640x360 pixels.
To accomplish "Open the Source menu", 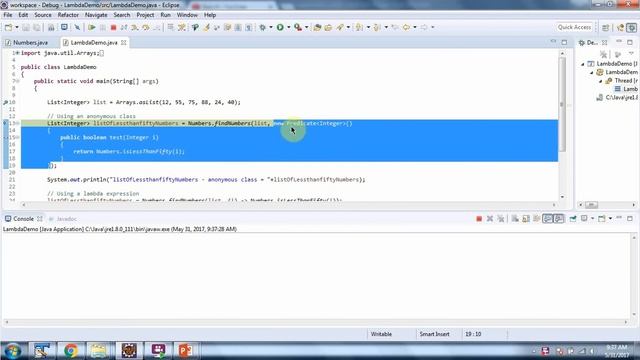I will coord(43,15).
